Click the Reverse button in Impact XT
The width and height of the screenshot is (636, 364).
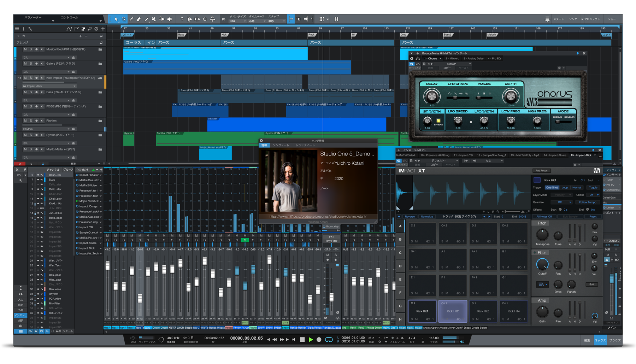pyautogui.click(x=410, y=217)
